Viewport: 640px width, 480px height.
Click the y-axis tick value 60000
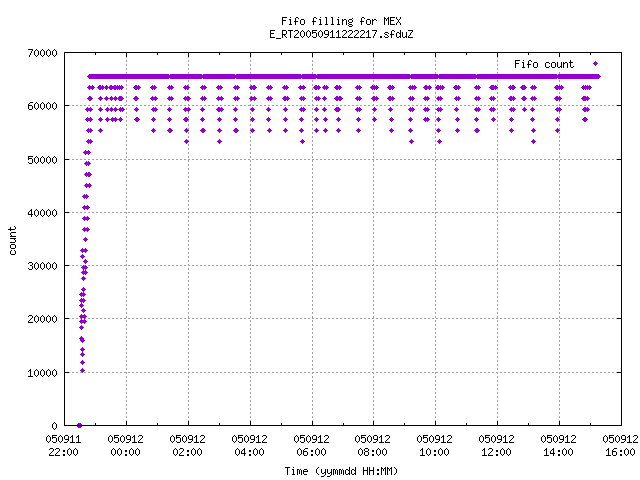click(x=42, y=107)
